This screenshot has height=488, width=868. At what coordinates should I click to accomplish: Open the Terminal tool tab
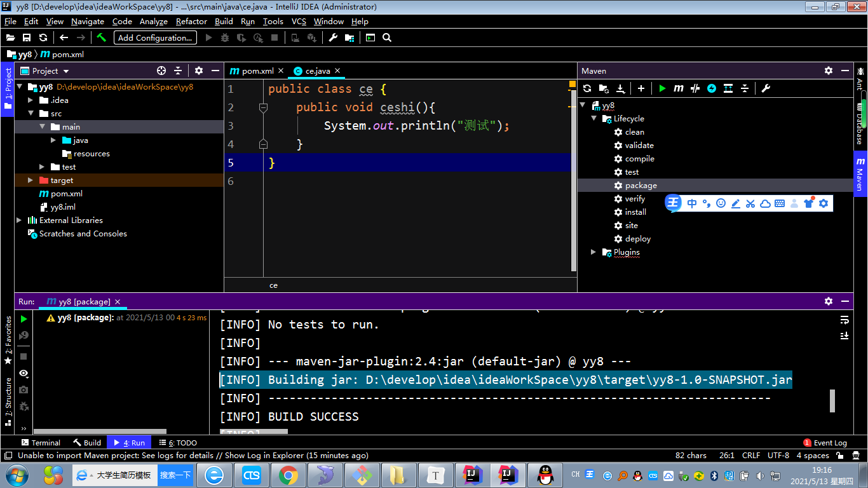pos(41,443)
